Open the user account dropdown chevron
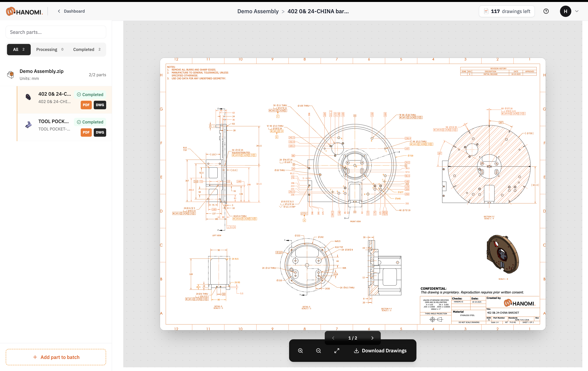Screen dimensions: 588x371 pos(577,11)
